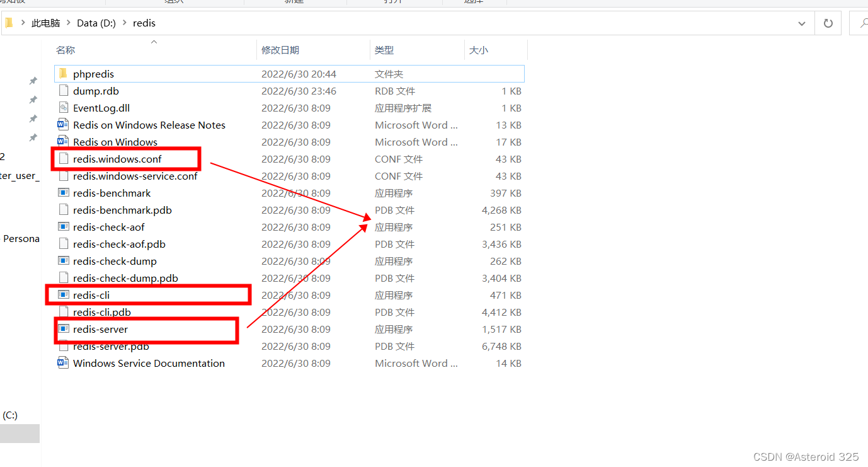Open the address bar history dropdown
Image resolution: width=868 pixels, height=467 pixels.
[802, 23]
